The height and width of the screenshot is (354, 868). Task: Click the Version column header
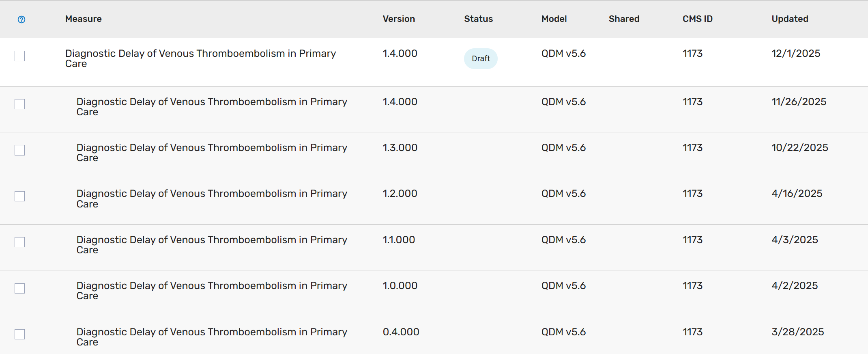[399, 19]
